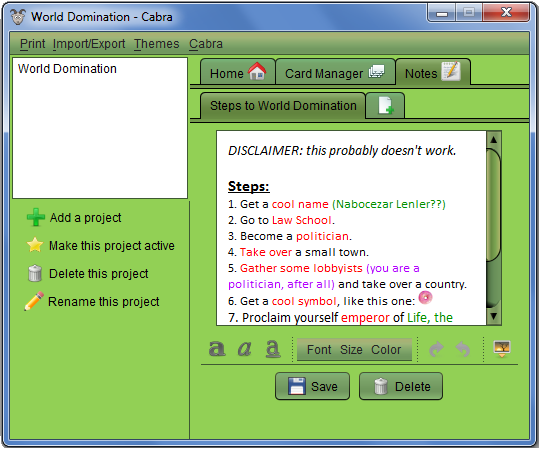This screenshot has width=540, height=450.
Task: Click the redo arrow icon
Action: click(437, 349)
